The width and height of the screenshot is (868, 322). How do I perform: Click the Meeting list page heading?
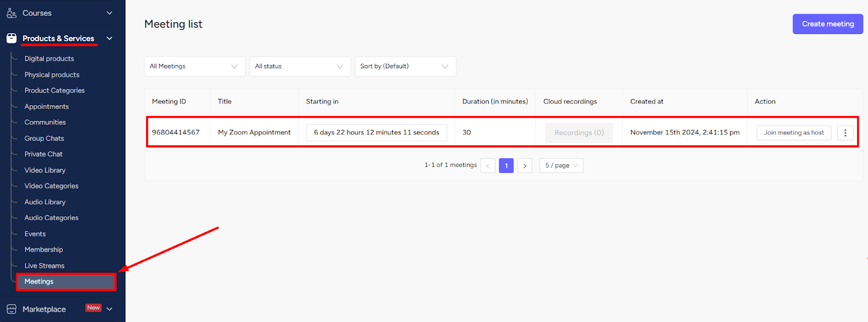point(173,24)
